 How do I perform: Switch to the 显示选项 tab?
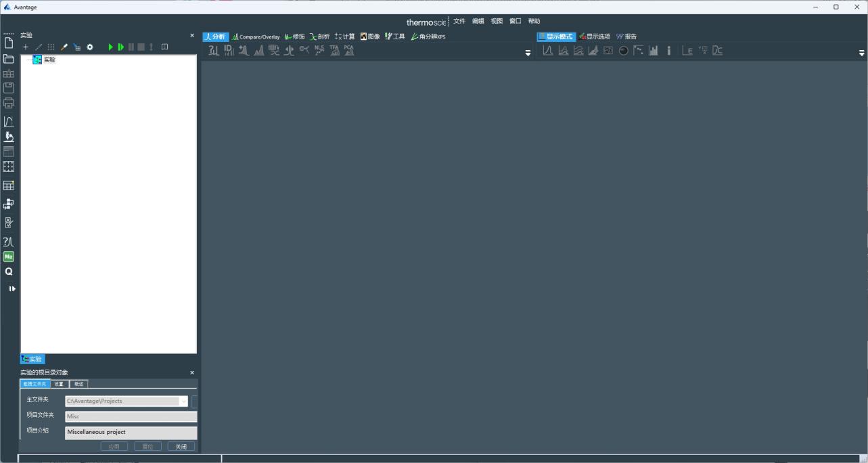point(595,37)
